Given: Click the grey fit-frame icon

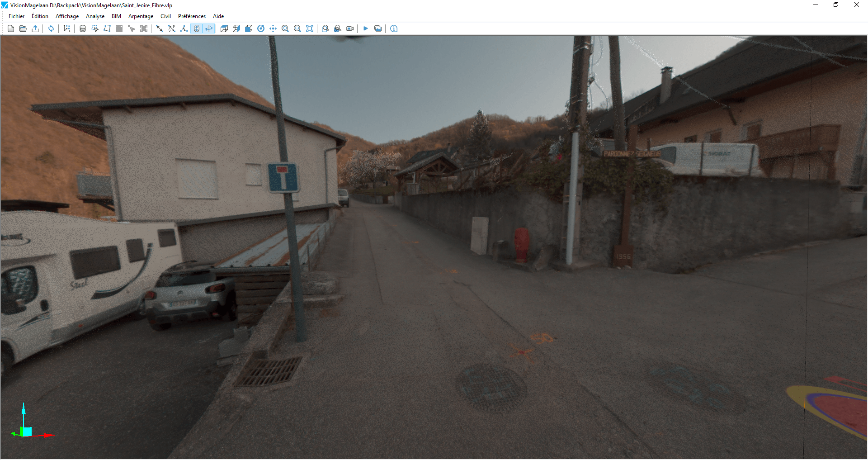Looking at the screenshot, I should [x=144, y=28].
